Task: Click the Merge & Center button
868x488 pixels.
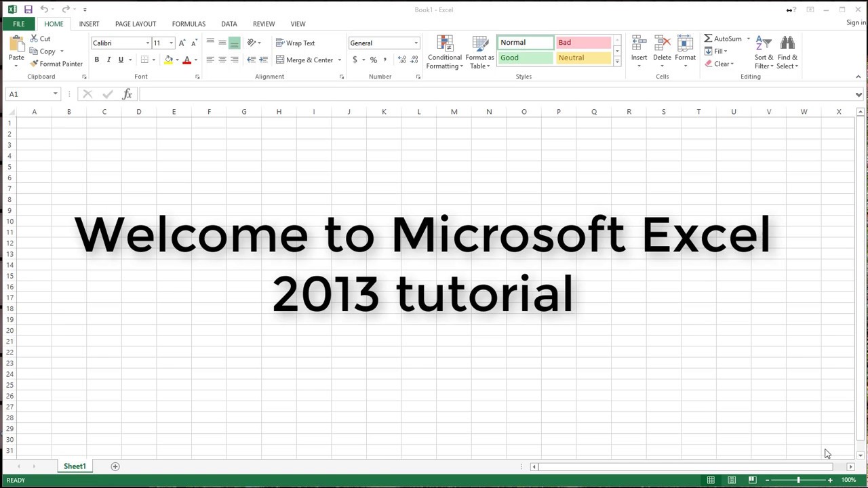Action: point(304,60)
